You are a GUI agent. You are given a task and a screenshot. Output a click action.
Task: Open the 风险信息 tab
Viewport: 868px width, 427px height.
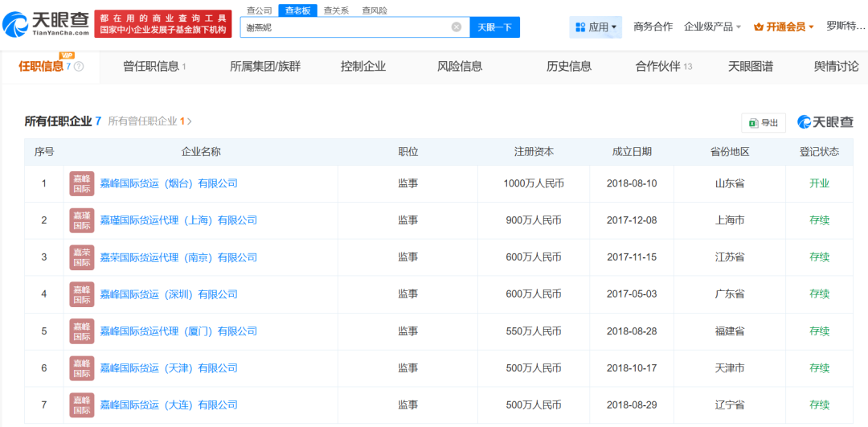coord(460,67)
